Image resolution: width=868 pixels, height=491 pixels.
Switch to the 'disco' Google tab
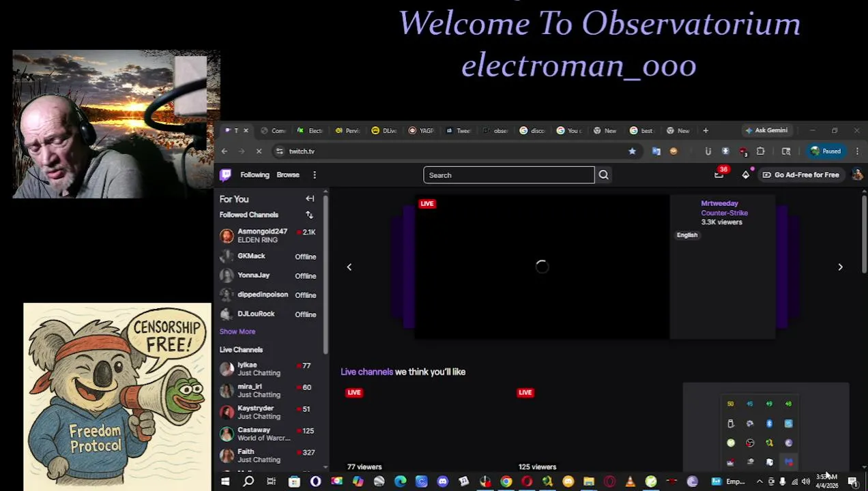[532, 130]
